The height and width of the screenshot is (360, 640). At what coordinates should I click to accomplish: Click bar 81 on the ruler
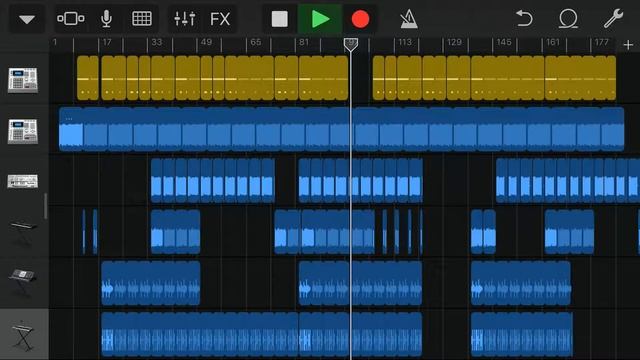[304, 42]
